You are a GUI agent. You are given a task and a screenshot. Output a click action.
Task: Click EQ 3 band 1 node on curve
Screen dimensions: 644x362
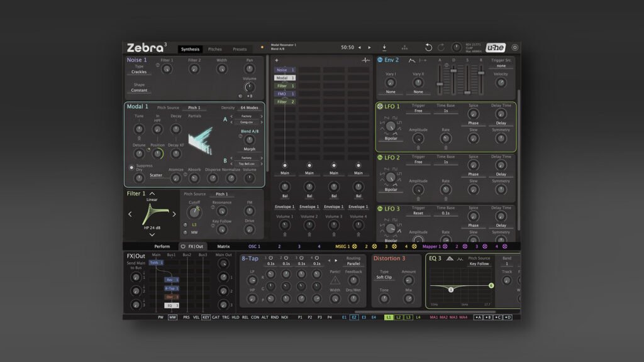point(451,290)
